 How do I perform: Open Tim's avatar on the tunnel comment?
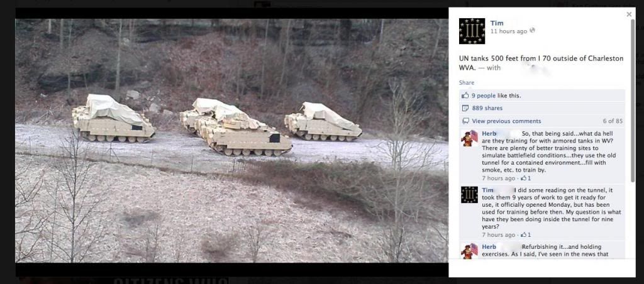[x=469, y=195]
